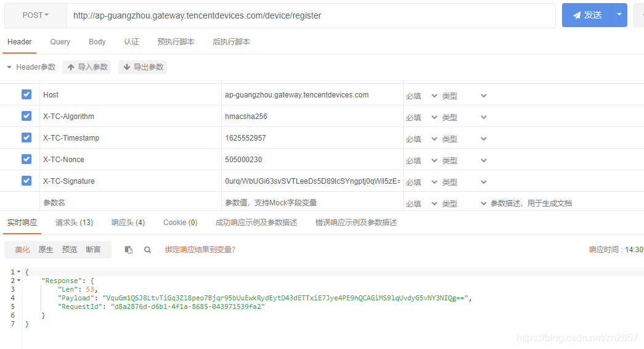Screen dimensions: 644x349
Task: Open 类型 dropdown in X-TC-Signature row
Action: click(x=464, y=182)
